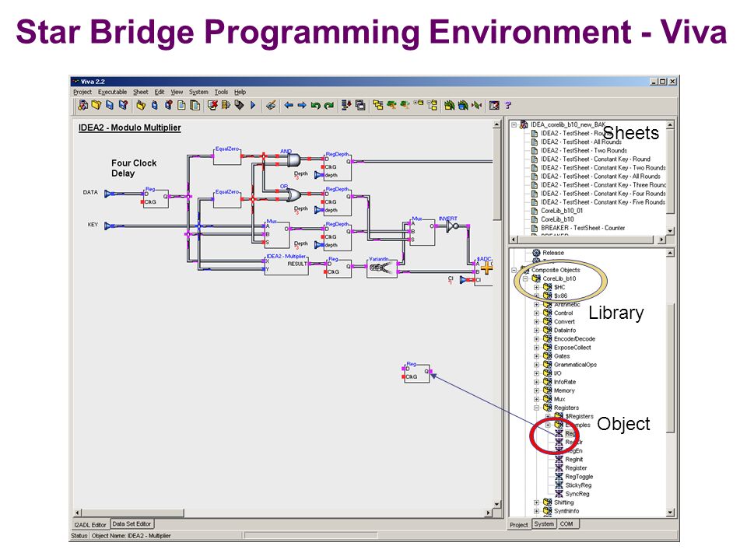Select the VariantIn object on the canvas
This screenshot has width=747, height=560.
(x=382, y=268)
